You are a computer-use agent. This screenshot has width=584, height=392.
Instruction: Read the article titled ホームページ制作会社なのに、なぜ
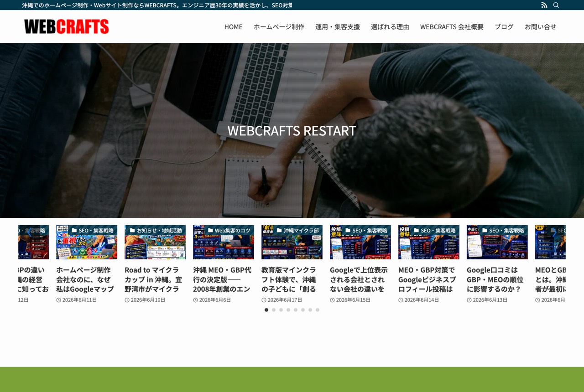coord(86,279)
